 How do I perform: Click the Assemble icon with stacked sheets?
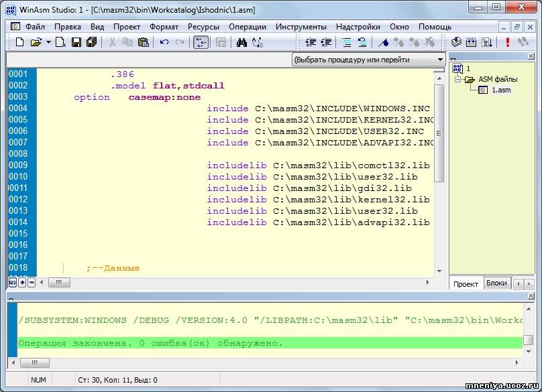(456, 42)
